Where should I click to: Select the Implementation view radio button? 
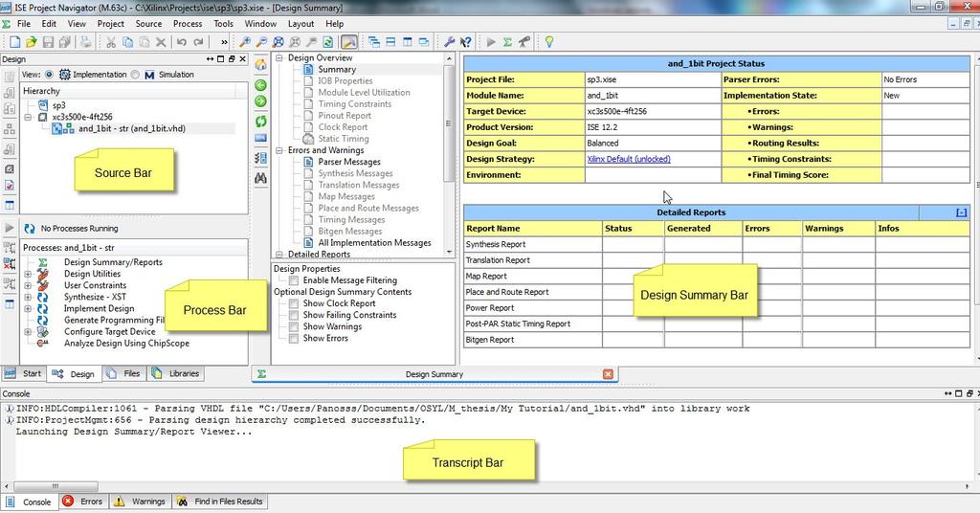tap(49, 75)
